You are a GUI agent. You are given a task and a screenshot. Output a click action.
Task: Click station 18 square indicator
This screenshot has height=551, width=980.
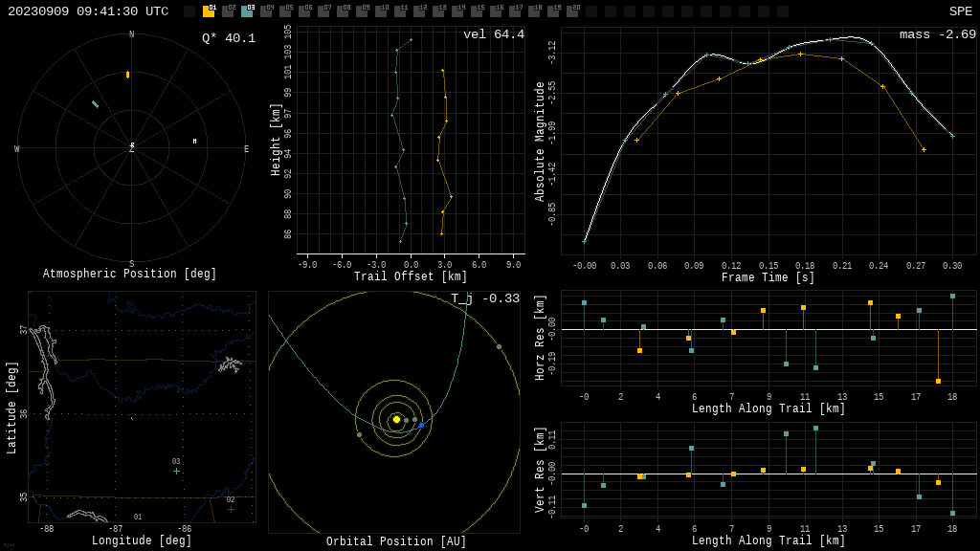pyautogui.click(x=534, y=11)
